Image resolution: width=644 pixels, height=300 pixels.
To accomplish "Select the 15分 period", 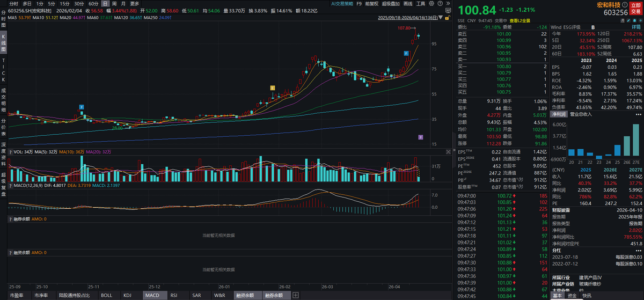I will point(65,3).
